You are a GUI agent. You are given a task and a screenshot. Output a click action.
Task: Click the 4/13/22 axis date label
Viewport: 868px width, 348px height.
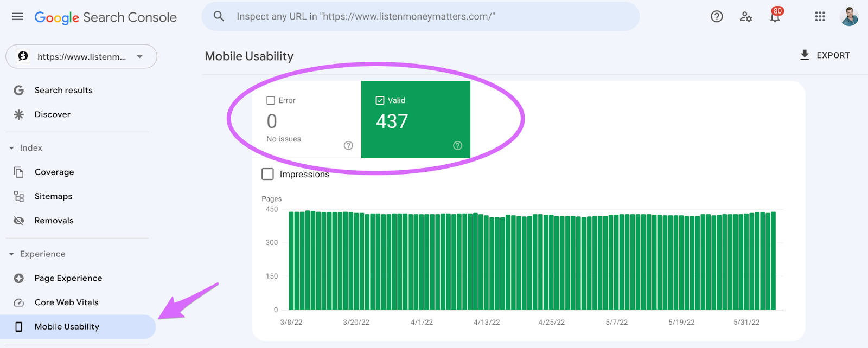click(x=487, y=322)
